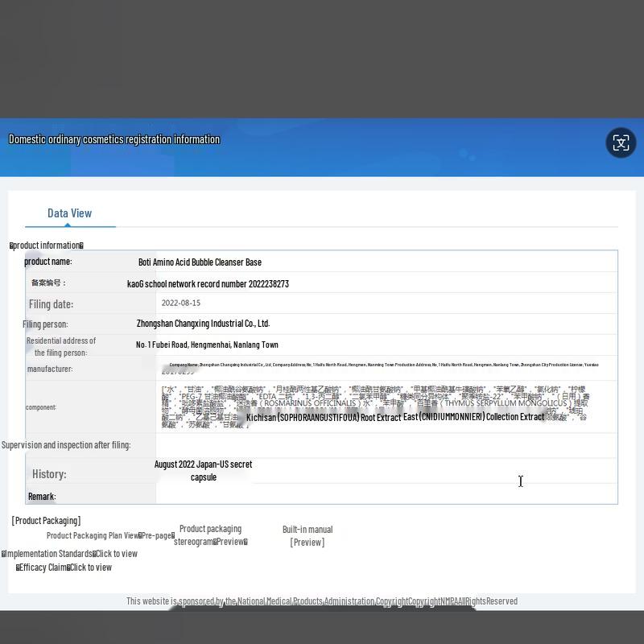Image resolution: width=644 pixels, height=644 pixels.
Task: Switch to the Data View tab
Action: point(70,213)
